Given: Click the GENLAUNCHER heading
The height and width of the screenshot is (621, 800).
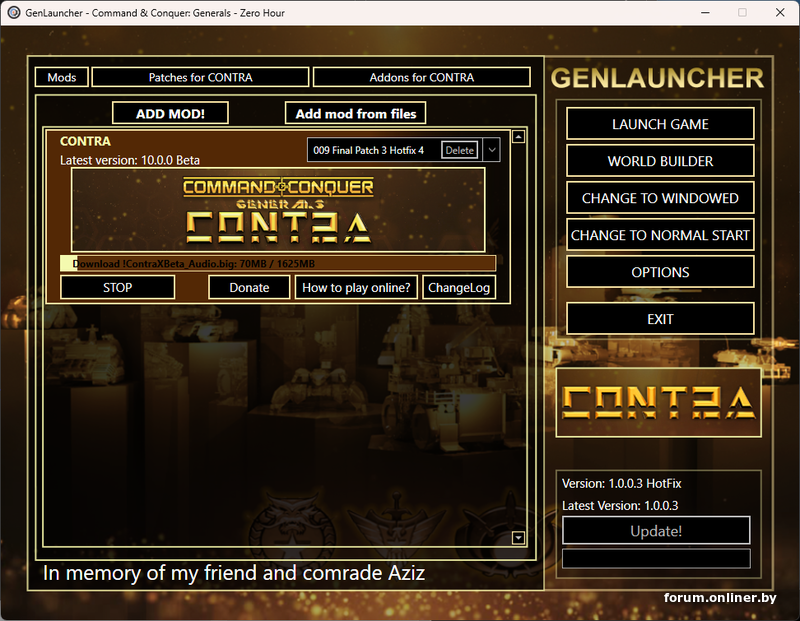Looking at the screenshot, I should tap(657, 78).
